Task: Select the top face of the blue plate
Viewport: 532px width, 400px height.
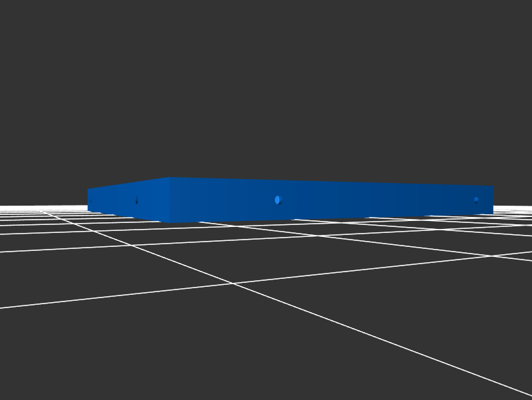Action: 299,181
